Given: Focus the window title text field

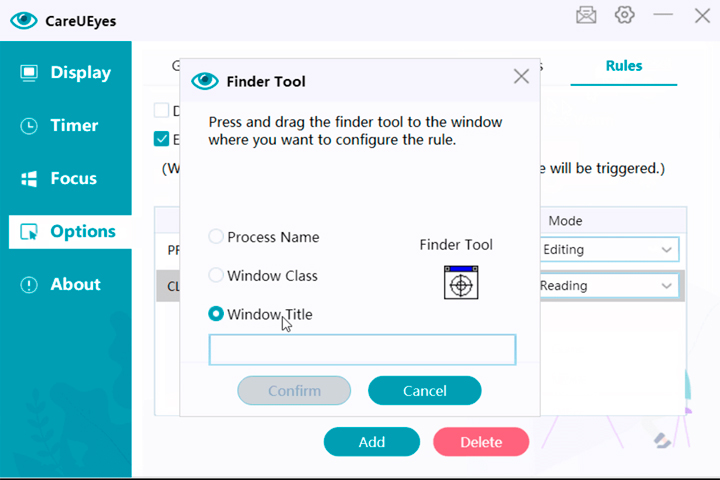Looking at the screenshot, I should click(362, 350).
